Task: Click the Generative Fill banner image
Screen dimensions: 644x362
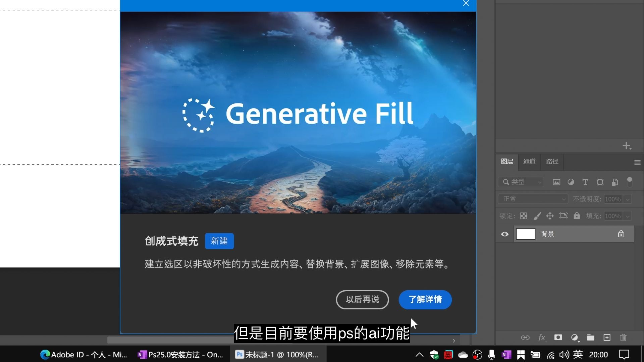Action: coord(298,113)
